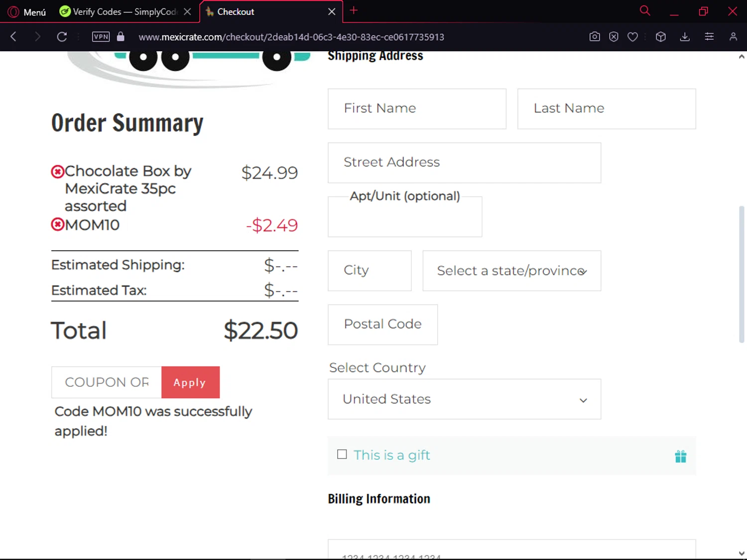Open the downloads icon

click(x=685, y=36)
